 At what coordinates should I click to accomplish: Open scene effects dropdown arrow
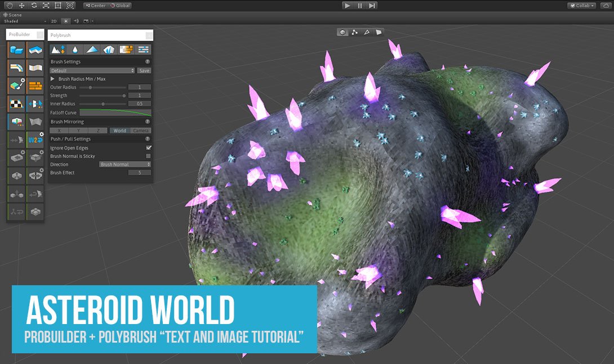pos(92,21)
